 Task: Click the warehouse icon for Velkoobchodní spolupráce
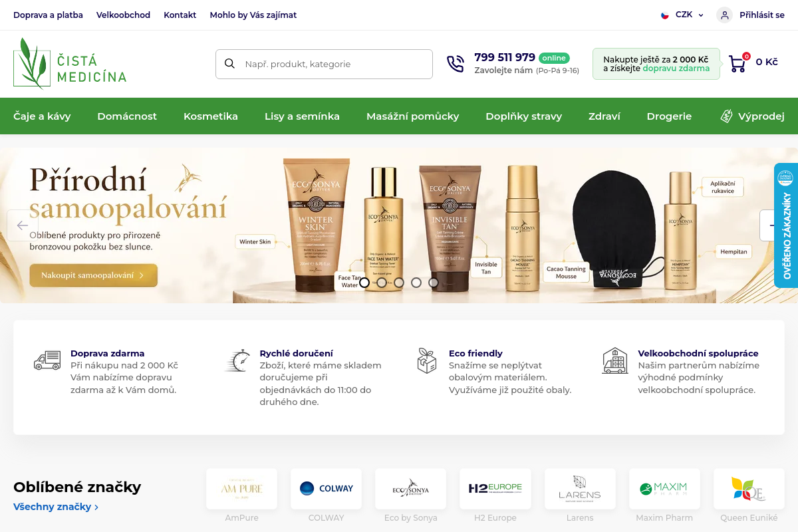click(x=615, y=360)
